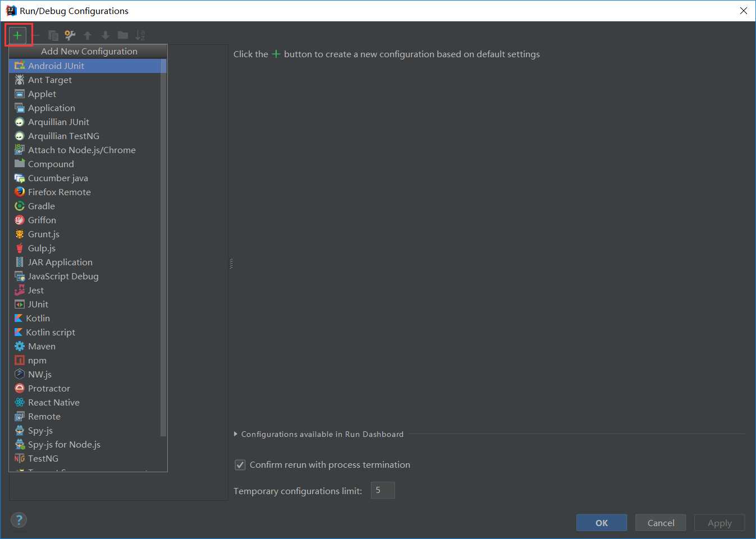The height and width of the screenshot is (539, 756).
Task: Click the React Native atom icon
Action: 20,402
